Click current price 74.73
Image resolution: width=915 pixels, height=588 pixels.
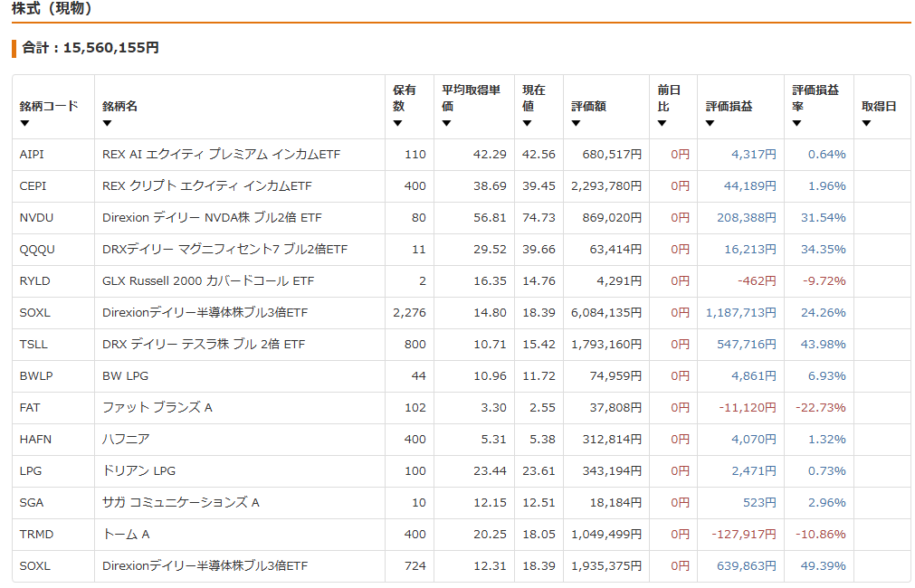pos(539,218)
